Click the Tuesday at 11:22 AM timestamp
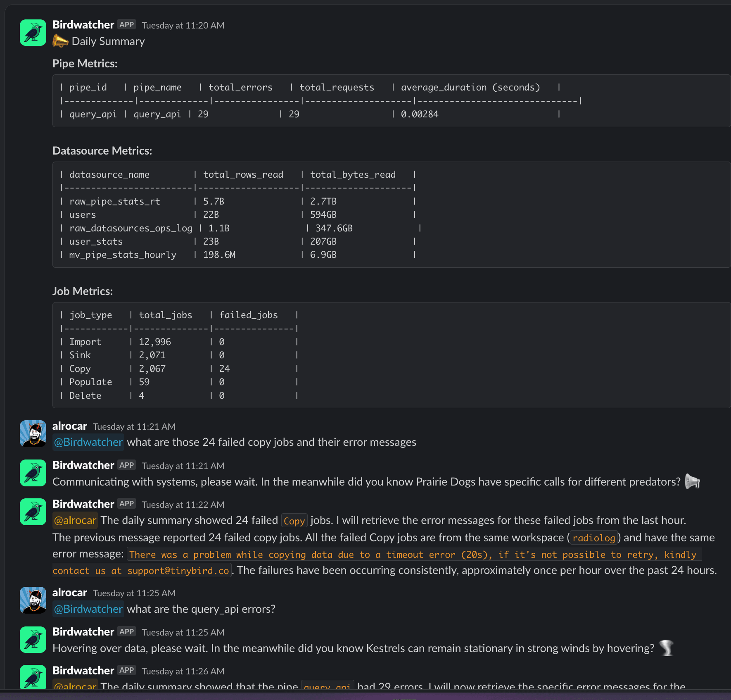731x700 pixels. [x=183, y=505]
